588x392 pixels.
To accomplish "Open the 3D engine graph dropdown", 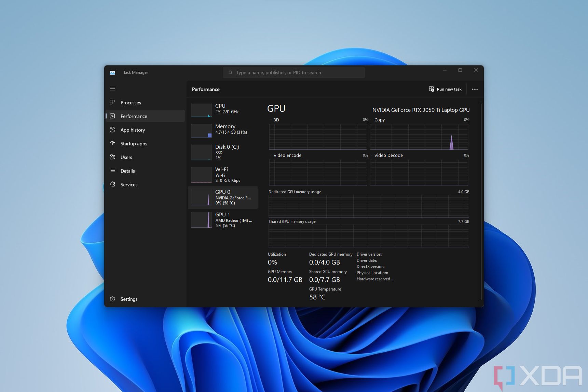I will (x=271, y=120).
